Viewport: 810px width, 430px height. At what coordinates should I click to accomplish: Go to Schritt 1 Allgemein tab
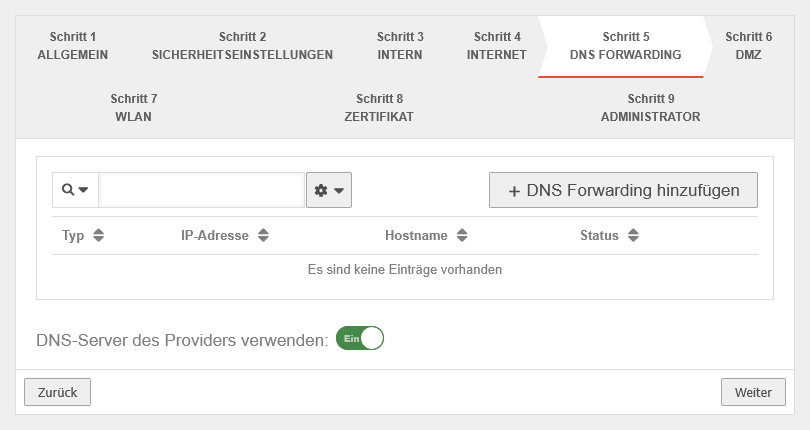tap(73, 46)
